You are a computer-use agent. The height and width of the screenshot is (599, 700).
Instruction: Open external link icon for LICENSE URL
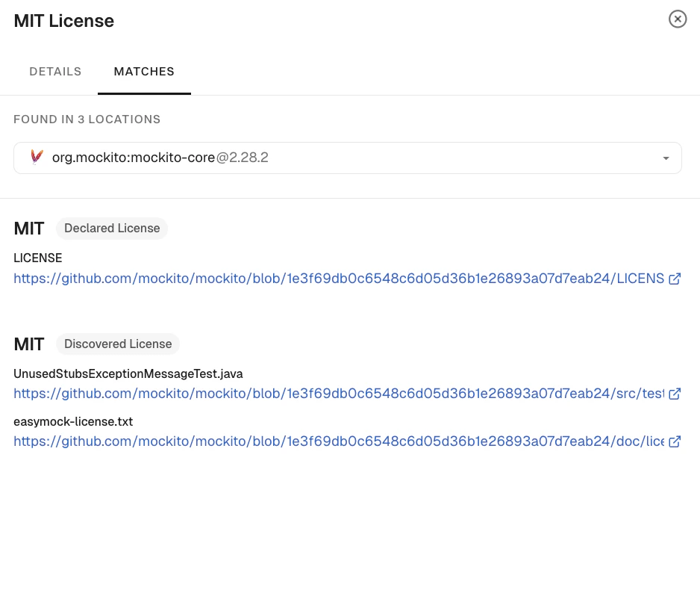click(675, 279)
